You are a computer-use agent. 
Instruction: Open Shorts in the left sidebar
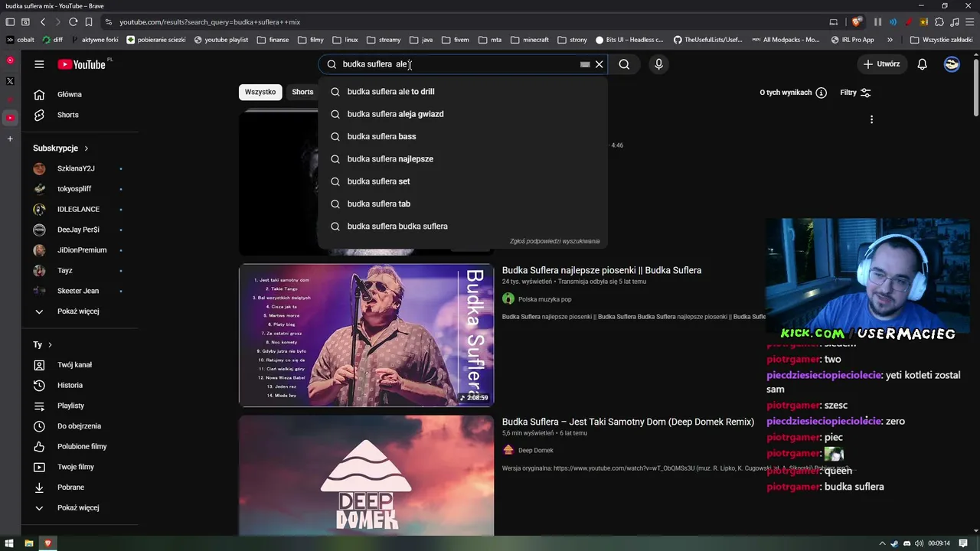point(80,115)
